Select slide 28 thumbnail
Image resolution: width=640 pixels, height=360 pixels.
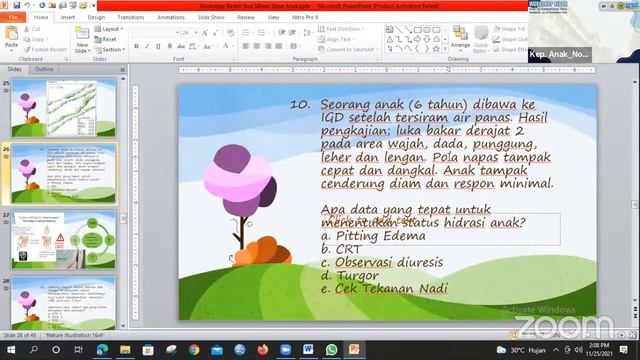64,303
